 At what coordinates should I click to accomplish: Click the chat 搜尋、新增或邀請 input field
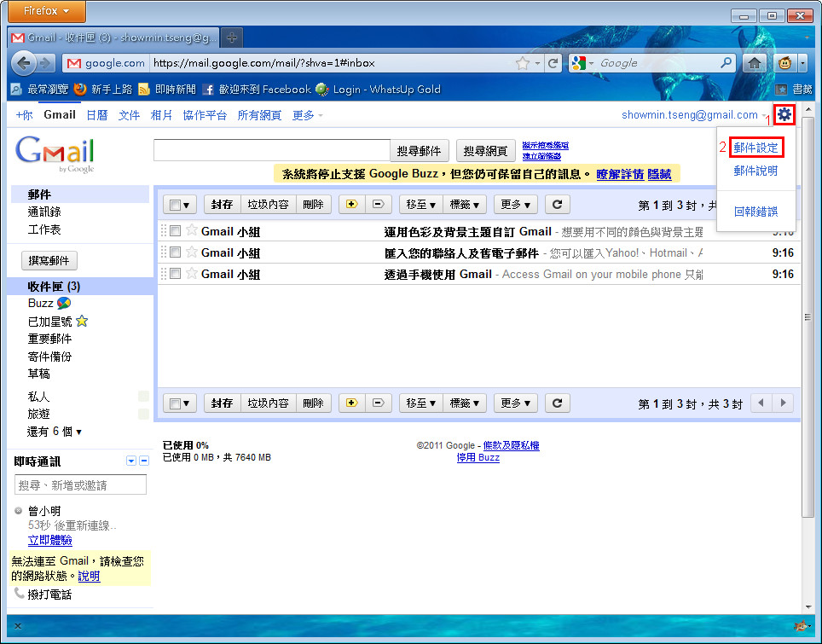click(80, 485)
